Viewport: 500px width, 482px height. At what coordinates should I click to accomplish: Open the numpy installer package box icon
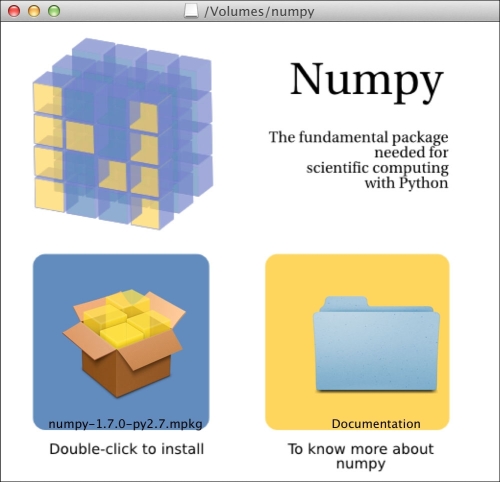124,343
